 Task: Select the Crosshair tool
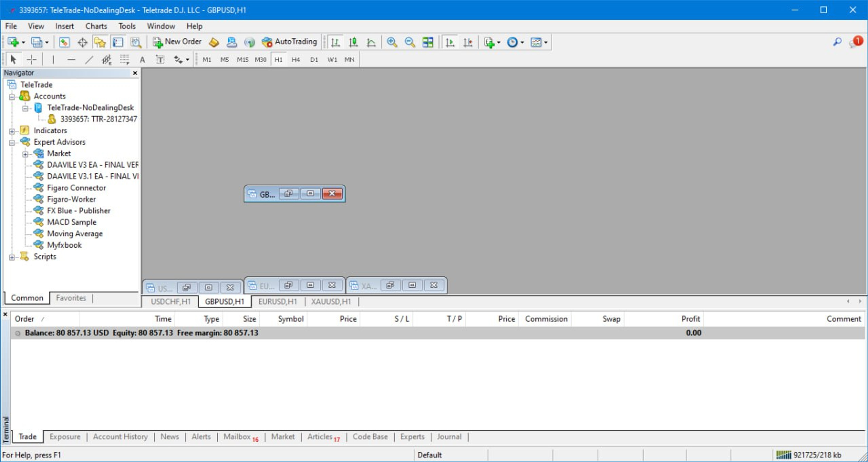(32, 60)
